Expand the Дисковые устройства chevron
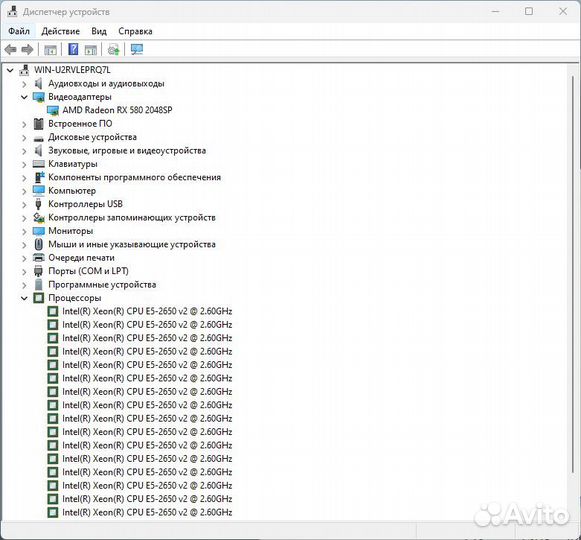581x540 pixels. click(24, 138)
